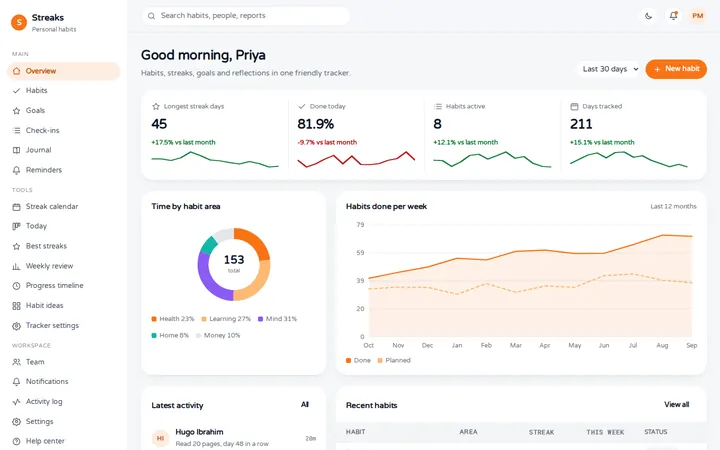Click the Journal book icon in the sidebar
The image size is (720, 450).
tap(17, 150)
